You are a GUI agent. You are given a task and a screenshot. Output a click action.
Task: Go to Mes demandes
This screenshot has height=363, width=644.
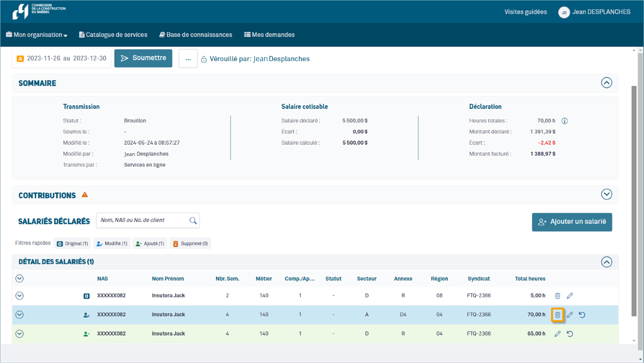pos(269,35)
